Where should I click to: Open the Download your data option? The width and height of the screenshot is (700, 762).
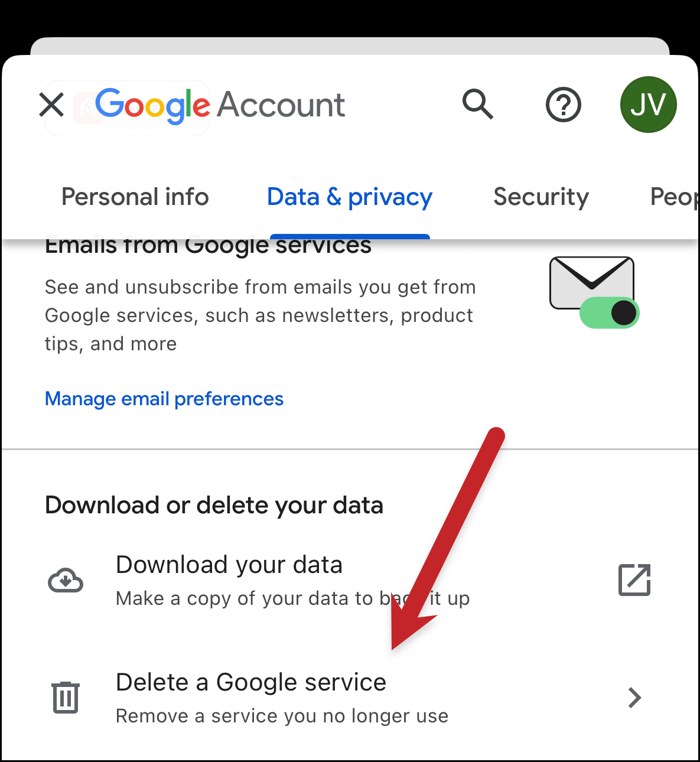pyautogui.click(x=350, y=580)
